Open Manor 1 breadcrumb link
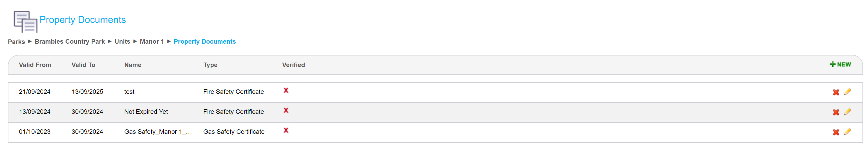 pyautogui.click(x=152, y=42)
